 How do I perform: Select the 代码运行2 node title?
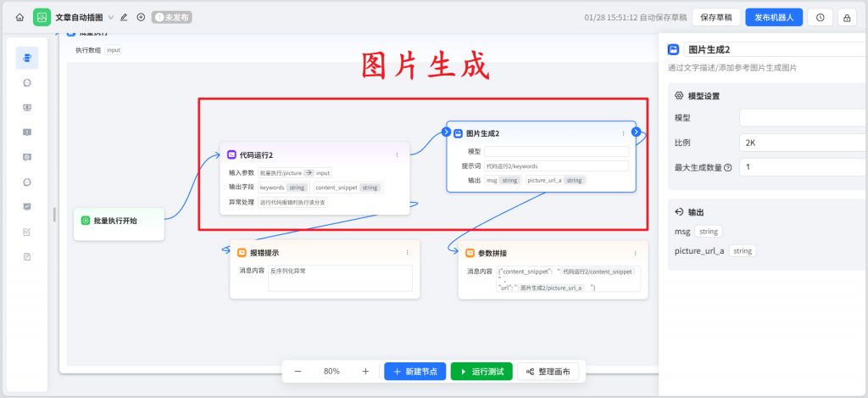(256, 154)
